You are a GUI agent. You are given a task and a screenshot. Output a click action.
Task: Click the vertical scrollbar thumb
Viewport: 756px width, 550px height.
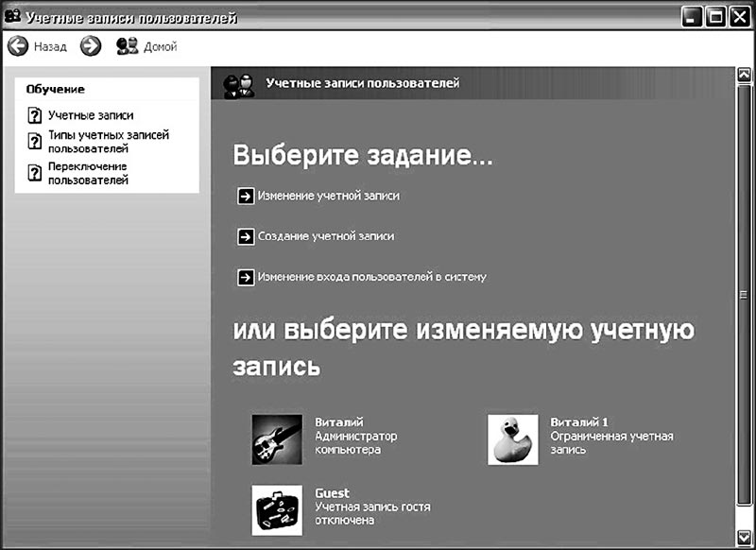(x=744, y=295)
